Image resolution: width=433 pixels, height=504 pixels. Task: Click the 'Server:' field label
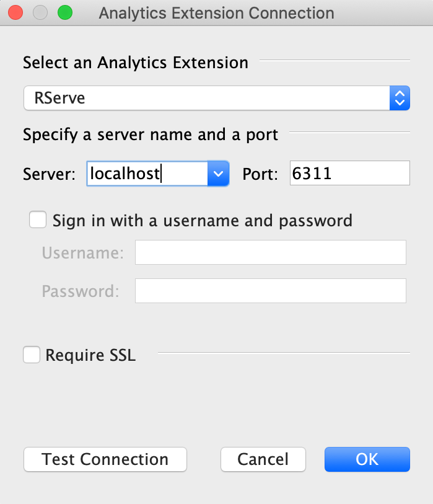point(50,174)
